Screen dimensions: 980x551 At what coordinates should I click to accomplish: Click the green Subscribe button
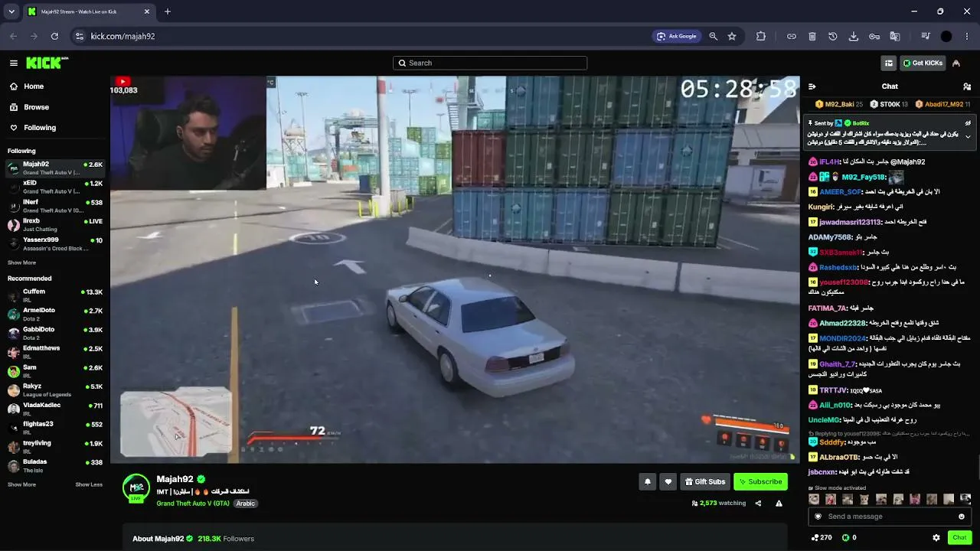pos(760,481)
